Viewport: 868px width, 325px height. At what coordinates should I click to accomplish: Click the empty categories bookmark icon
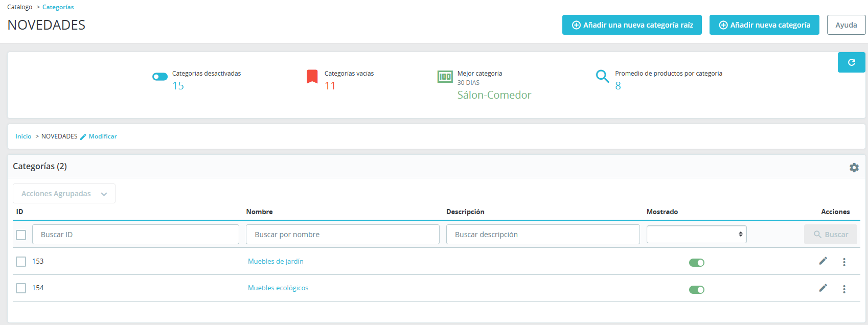(312, 77)
